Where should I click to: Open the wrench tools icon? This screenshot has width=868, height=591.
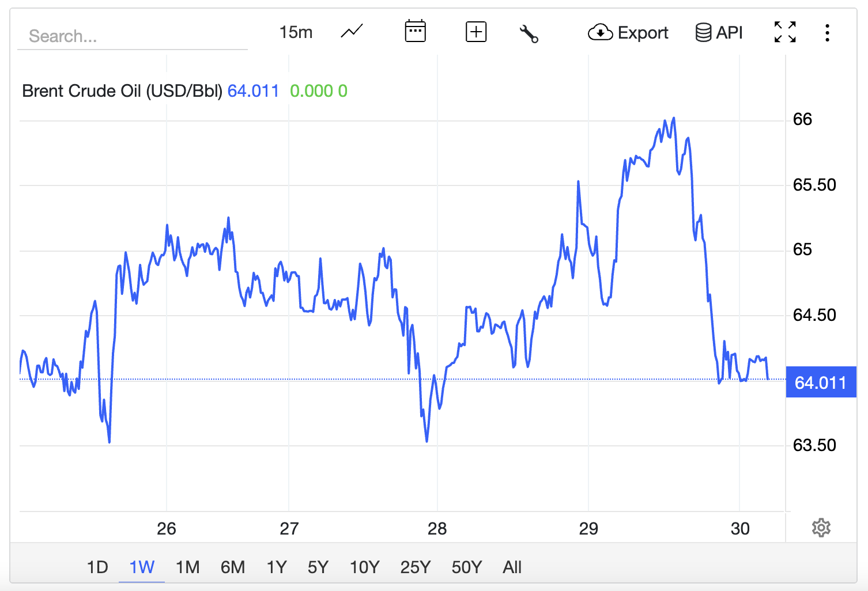coord(529,33)
